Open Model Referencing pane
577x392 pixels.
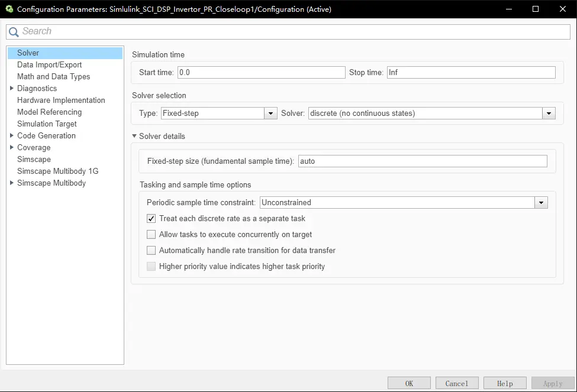pos(49,112)
